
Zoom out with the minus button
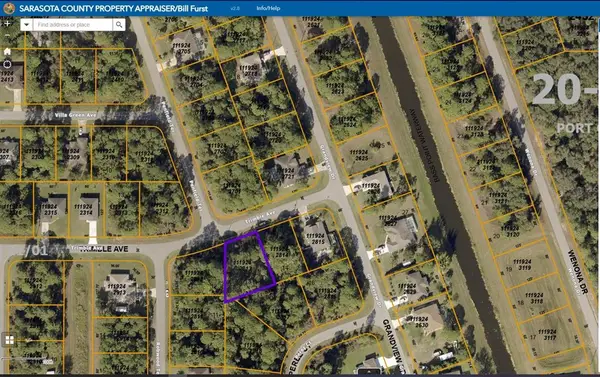(x=7, y=36)
